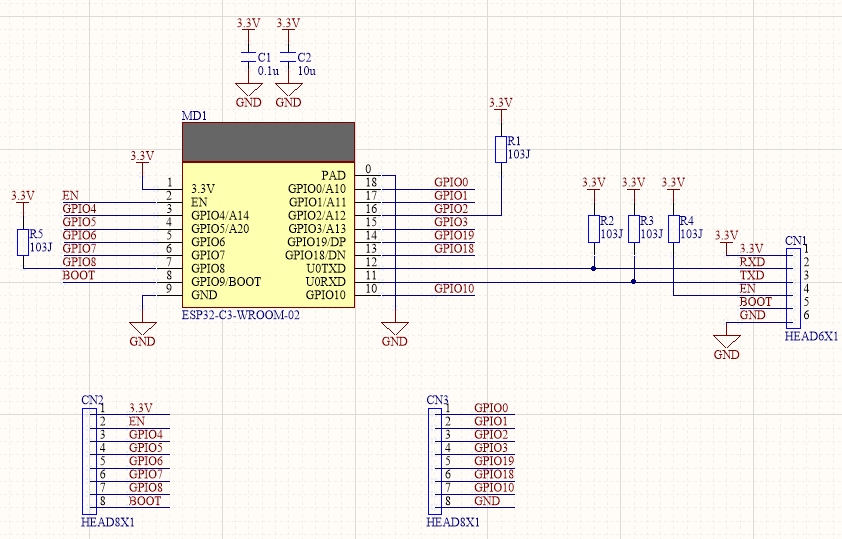The image size is (842, 539).
Task: Click the GPIO9/BOOT pin name in MD1
Action: click(226, 282)
